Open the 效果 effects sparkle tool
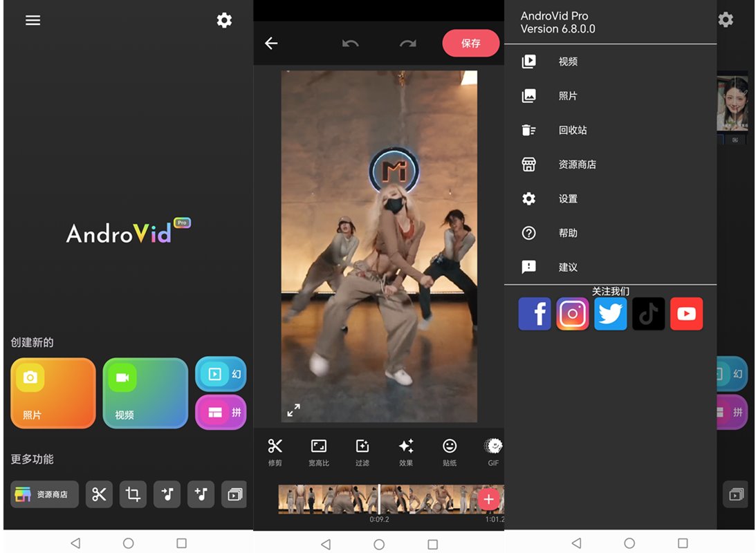The width and height of the screenshot is (756, 553). pyautogui.click(x=406, y=451)
